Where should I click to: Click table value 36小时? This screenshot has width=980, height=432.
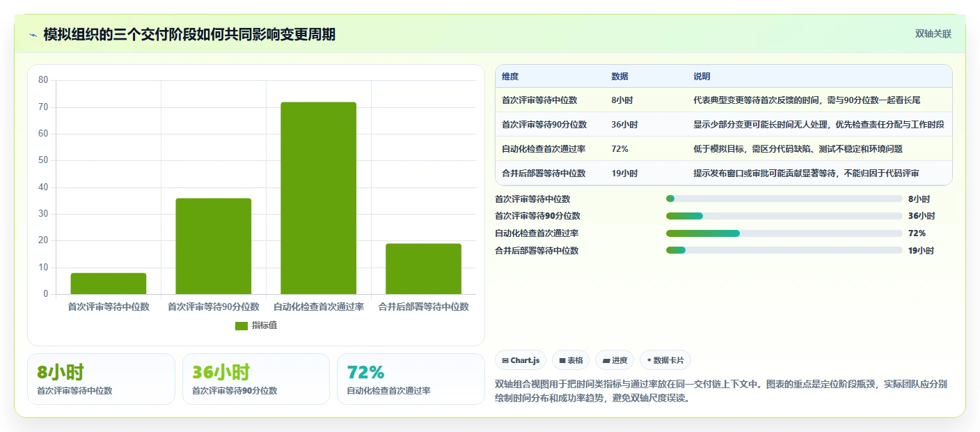[624, 125]
